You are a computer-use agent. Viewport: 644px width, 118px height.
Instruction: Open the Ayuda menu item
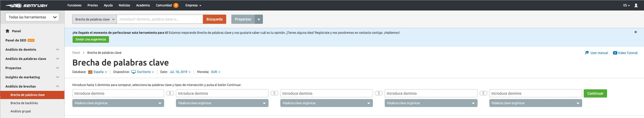[108, 5]
